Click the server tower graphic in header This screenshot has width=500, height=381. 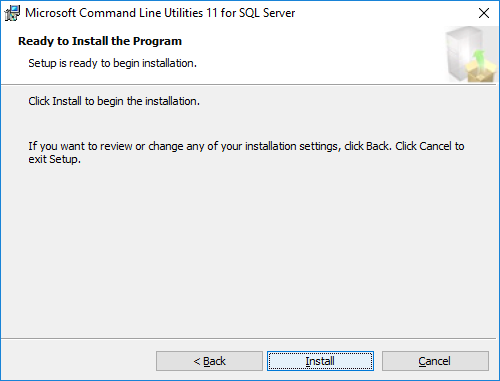point(462,53)
